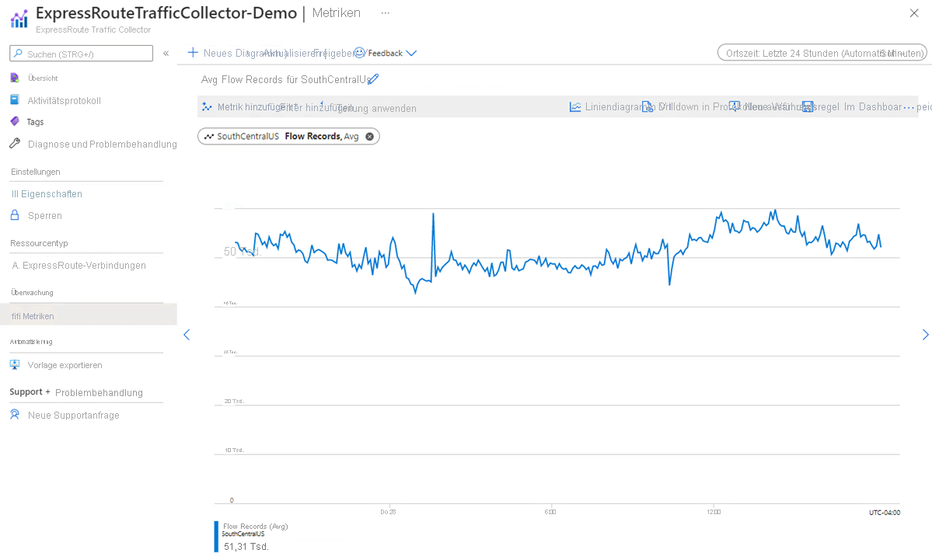The height and width of the screenshot is (560, 932).
Task: Open Aktivitätsprotokoll in the sidebar
Action: tap(64, 100)
